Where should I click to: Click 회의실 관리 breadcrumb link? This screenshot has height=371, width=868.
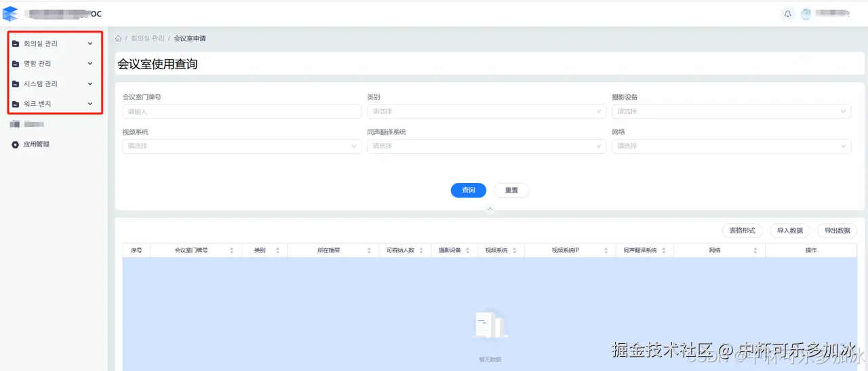coord(148,39)
